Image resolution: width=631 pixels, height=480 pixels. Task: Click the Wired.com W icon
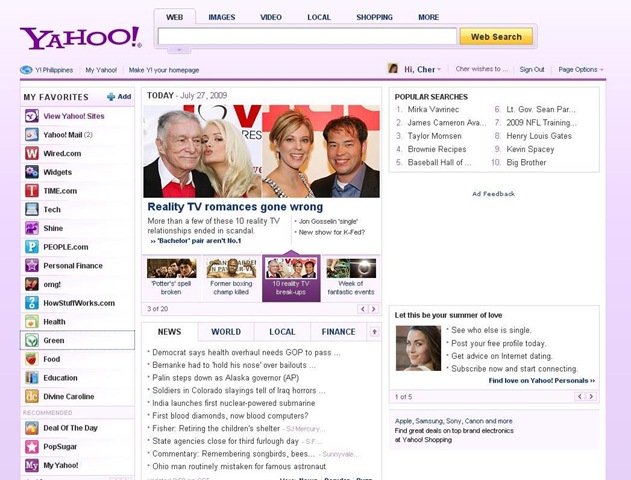(x=32, y=153)
